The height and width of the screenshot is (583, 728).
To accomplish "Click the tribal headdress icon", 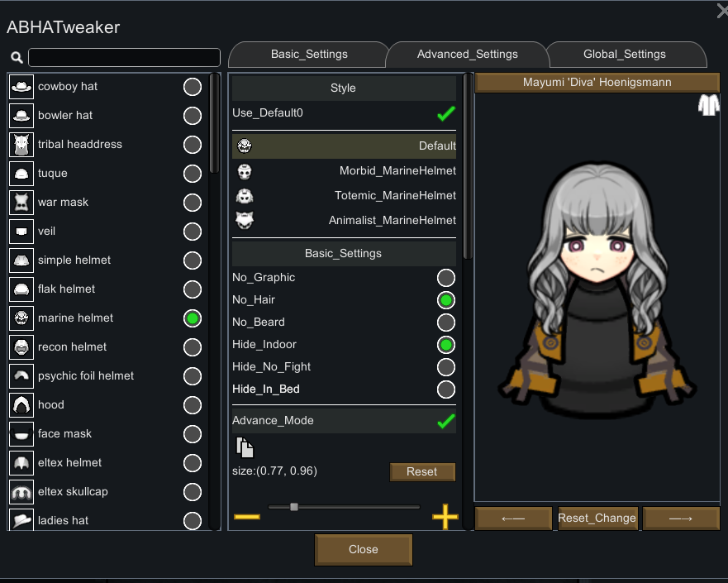I will click(x=21, y=145).
